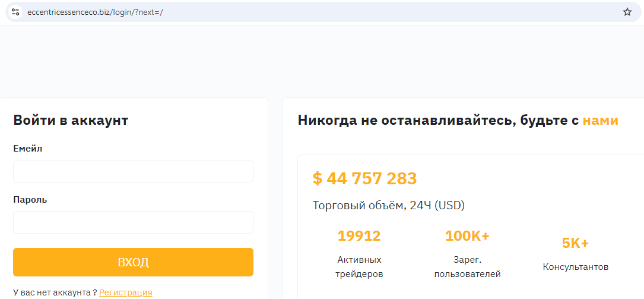The image size is (644, 299).
Task: Click the У вас нет аккаунта text
Action: pyautogui.click(x=55, y=292)
